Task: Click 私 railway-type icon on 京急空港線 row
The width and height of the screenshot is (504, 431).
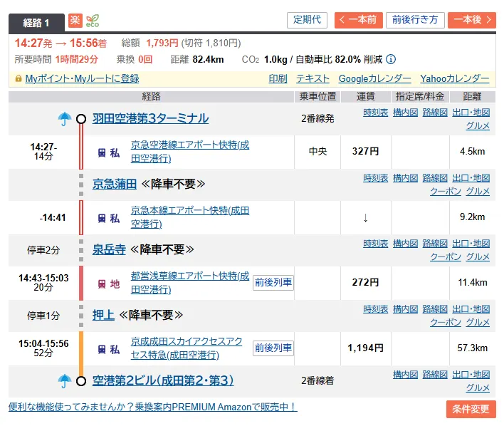Action: click(x=115, y=152)
